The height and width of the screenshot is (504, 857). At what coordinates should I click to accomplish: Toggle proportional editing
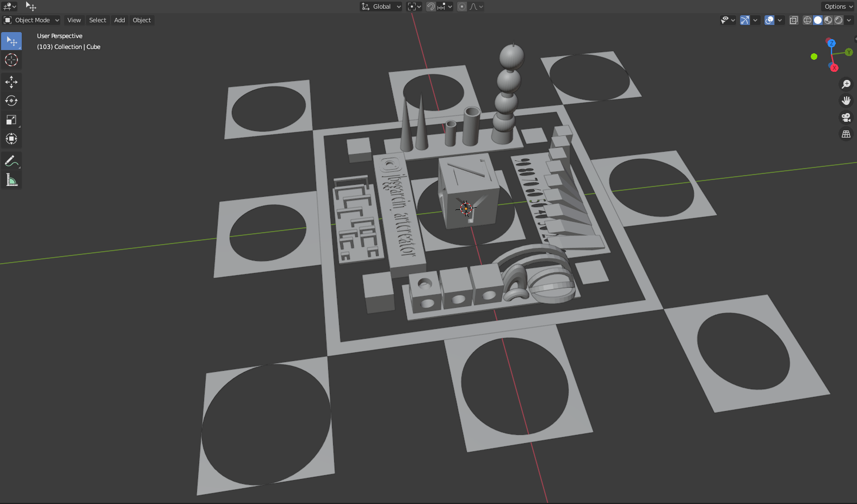click(x=462, y=7)
